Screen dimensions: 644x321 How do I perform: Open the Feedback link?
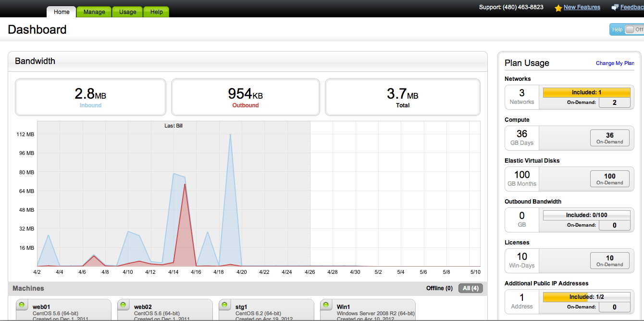tap(632, 7)
